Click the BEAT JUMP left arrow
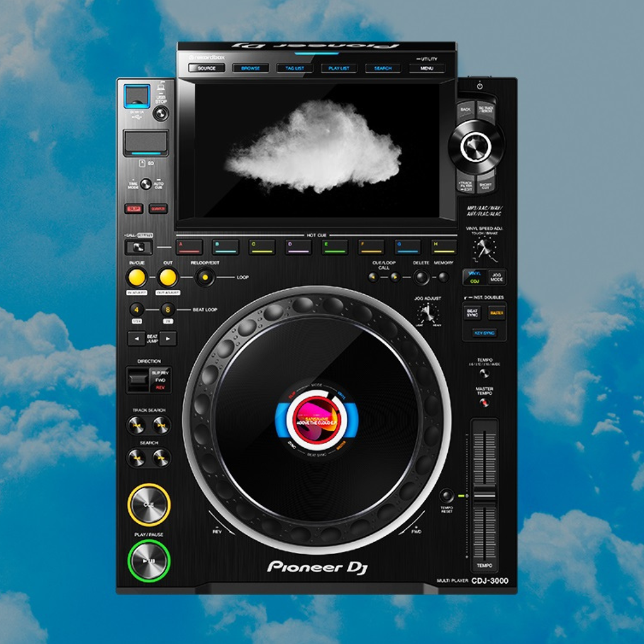Image resolution: width=644 pixels, height=644 pixels. tap(136, 339)
